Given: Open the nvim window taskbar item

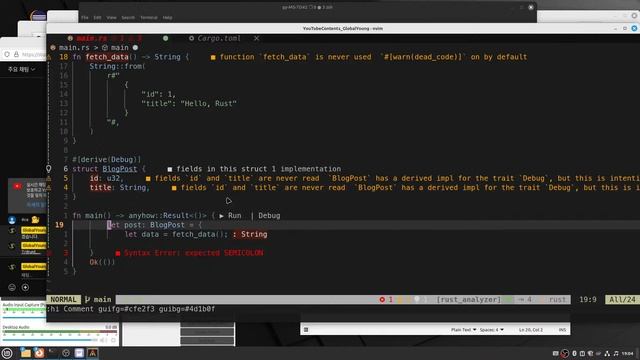Looking at the screenshot, I should tap(93, 353).
